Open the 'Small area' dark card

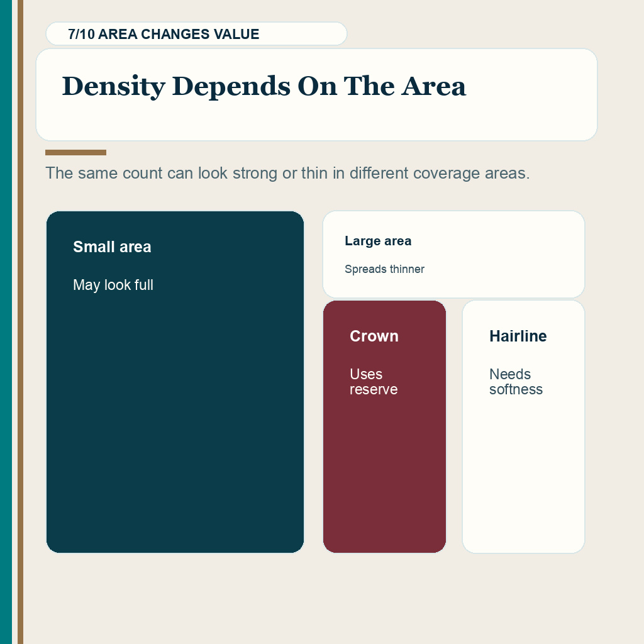(x=175, y=382)
